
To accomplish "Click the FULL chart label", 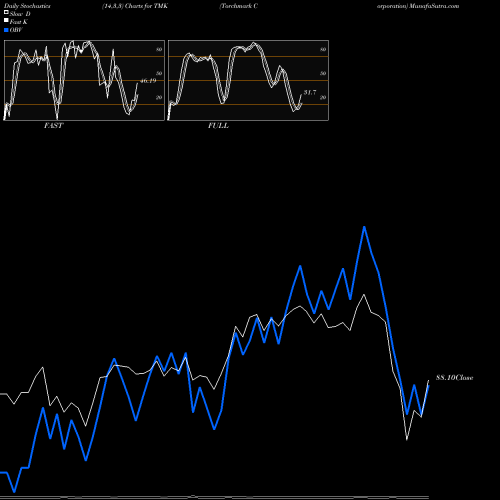I will pos(218,126).
